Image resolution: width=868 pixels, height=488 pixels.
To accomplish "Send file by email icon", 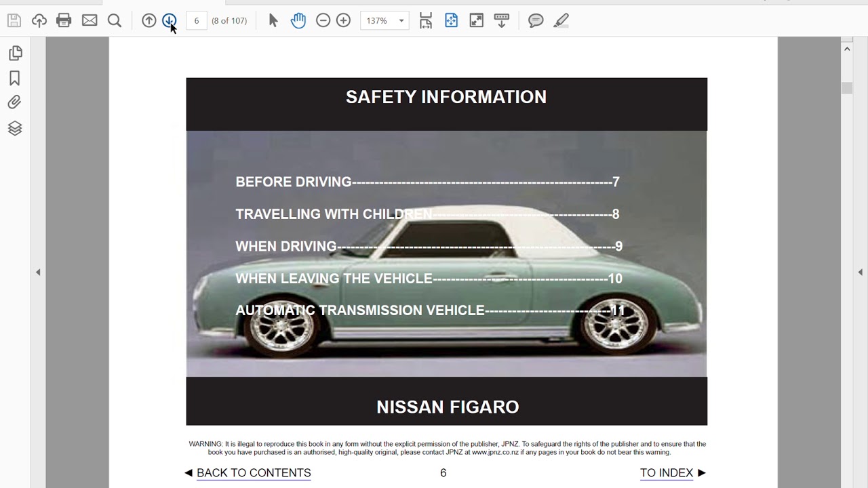I will 90,20.
